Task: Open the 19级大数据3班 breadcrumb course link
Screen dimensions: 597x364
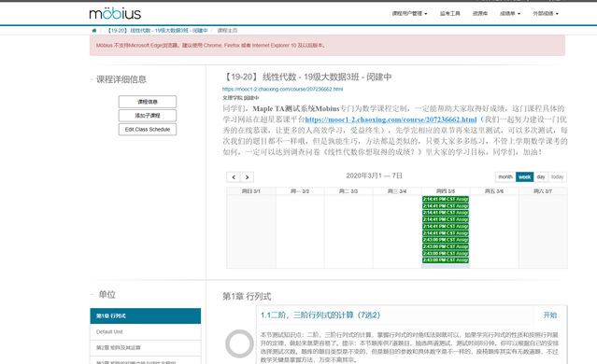Action: (x=158, y=31)
